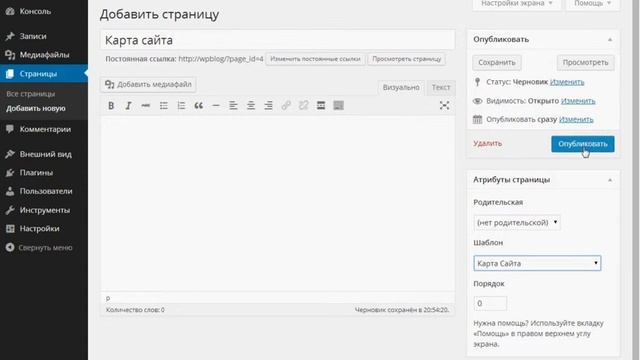Screen dimensions: 640x360
Task: Align text center
Action: point(251,106)
